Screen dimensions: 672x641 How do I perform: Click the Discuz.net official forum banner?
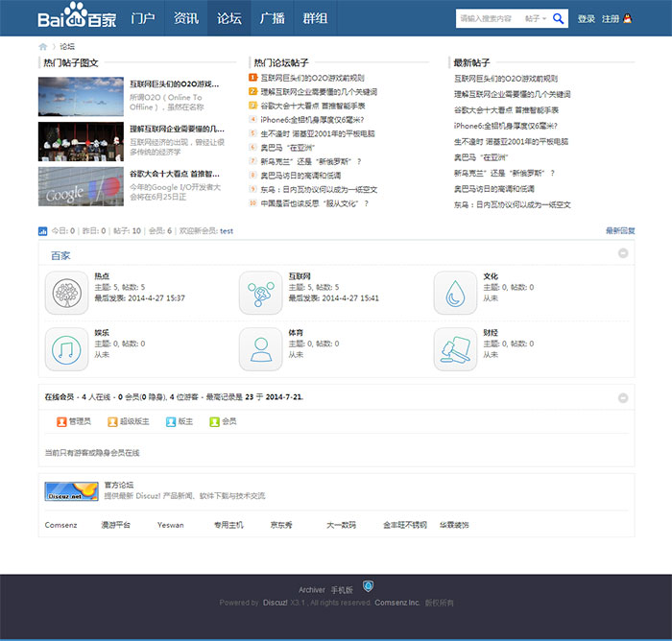71,491
